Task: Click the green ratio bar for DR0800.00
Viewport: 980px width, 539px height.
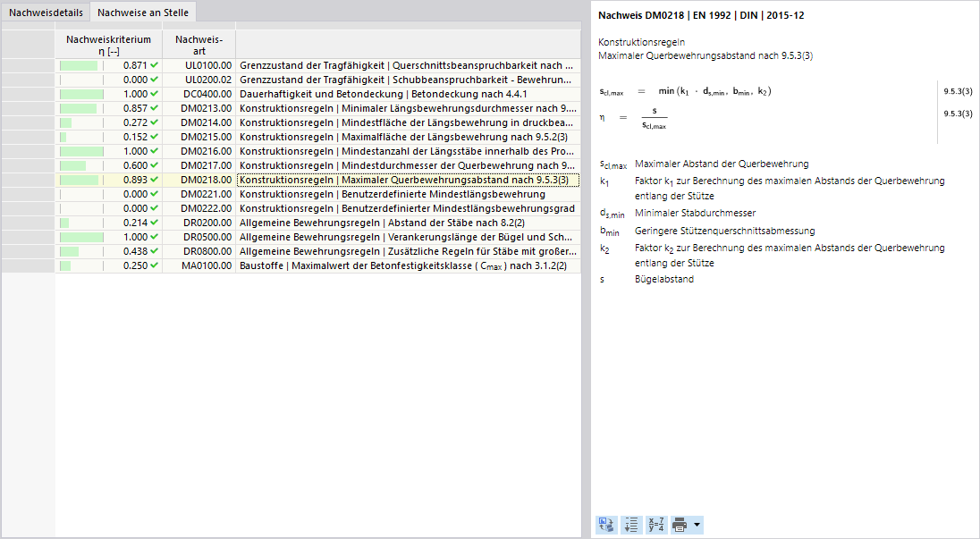Action: (x=70, y=252)
